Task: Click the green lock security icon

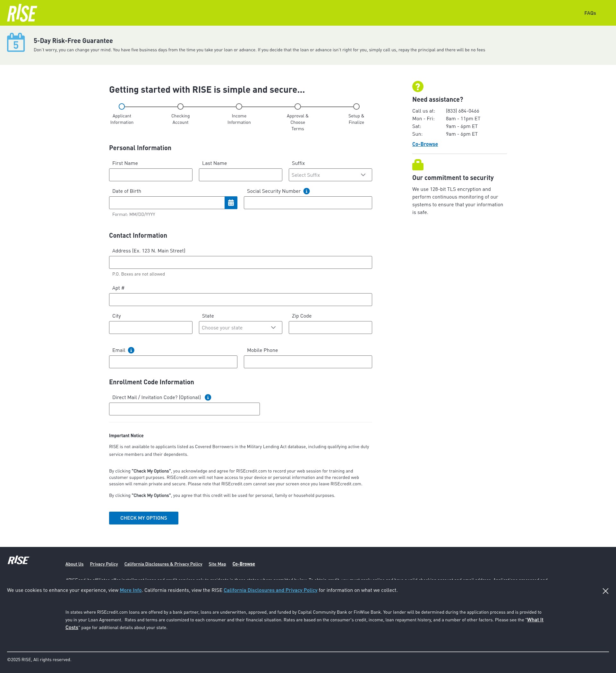Action: point(418,165)
